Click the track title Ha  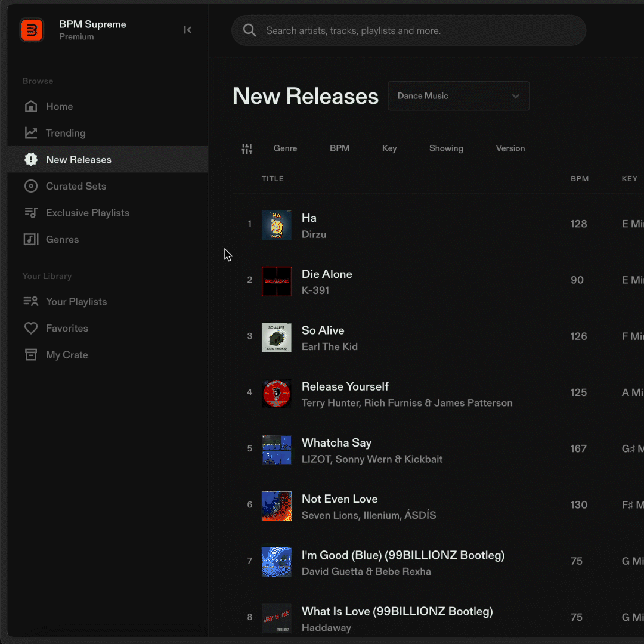[x=309, y=218]
